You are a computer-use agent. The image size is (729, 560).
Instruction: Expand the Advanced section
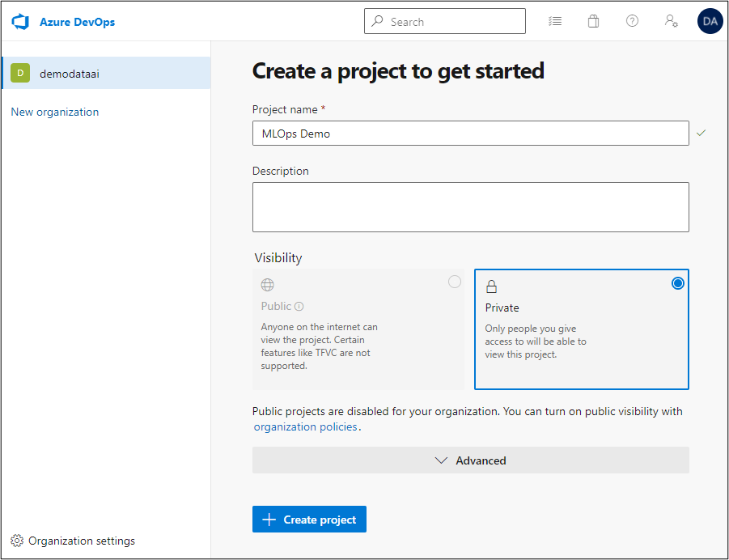click(471, 460)
